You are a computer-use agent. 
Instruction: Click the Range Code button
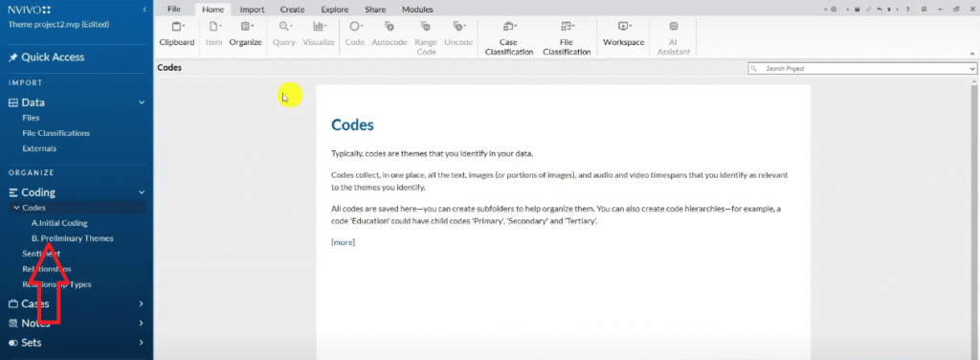pyautogui.click(x=426, y=38)
